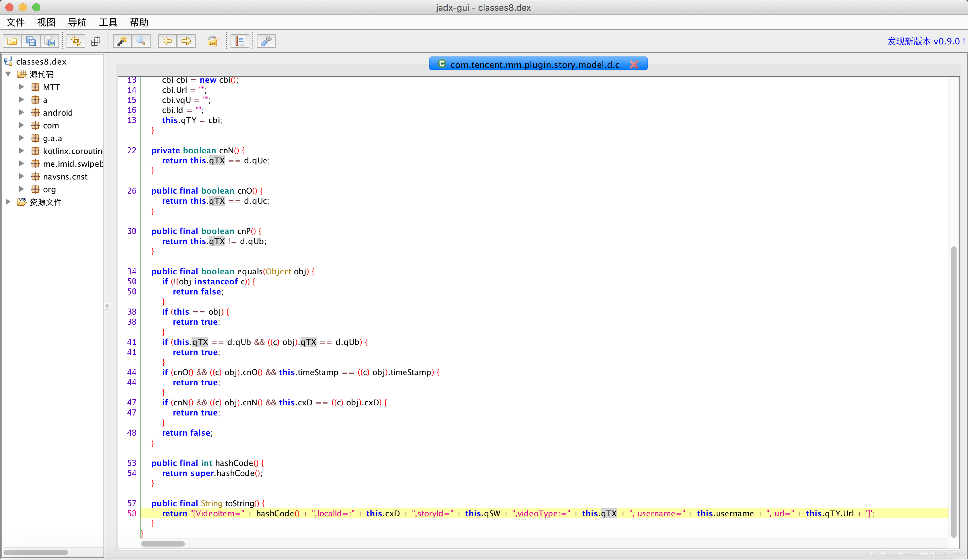Open class search with the magnifier icon
Viewport: 968px width, 560px height.
(x=141, y=41)
